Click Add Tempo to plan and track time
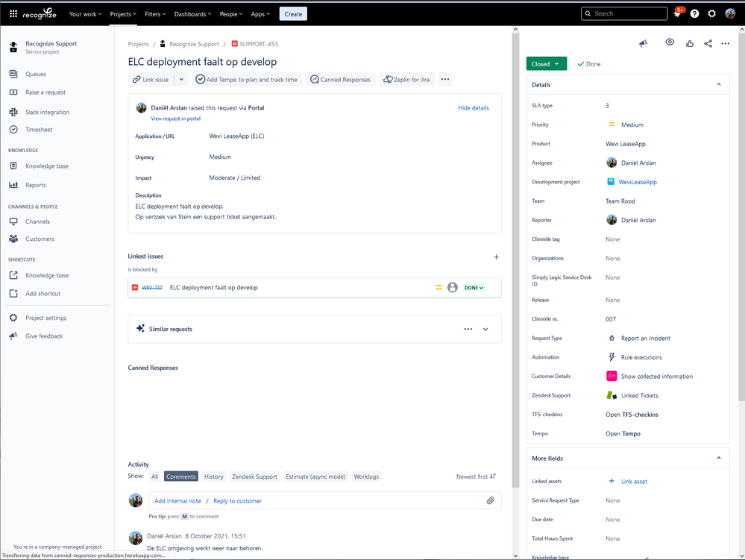Screen dimensions: 745x560 point(247,79)
